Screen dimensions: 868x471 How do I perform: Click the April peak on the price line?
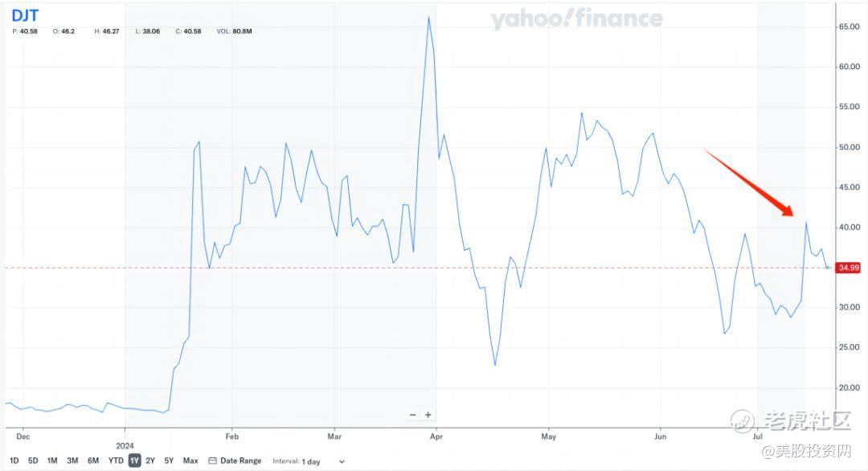[x=428, y=17]
